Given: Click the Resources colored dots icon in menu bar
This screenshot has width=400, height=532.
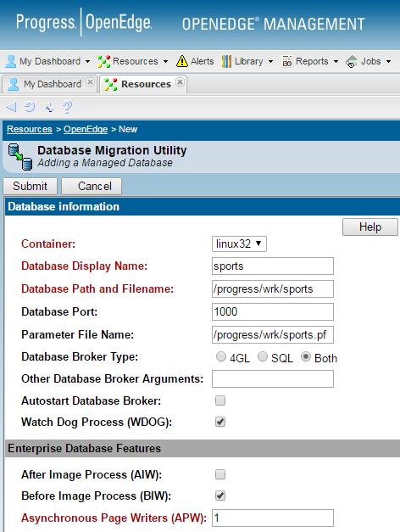Looking at the screenshot, I should coord(103,61).
